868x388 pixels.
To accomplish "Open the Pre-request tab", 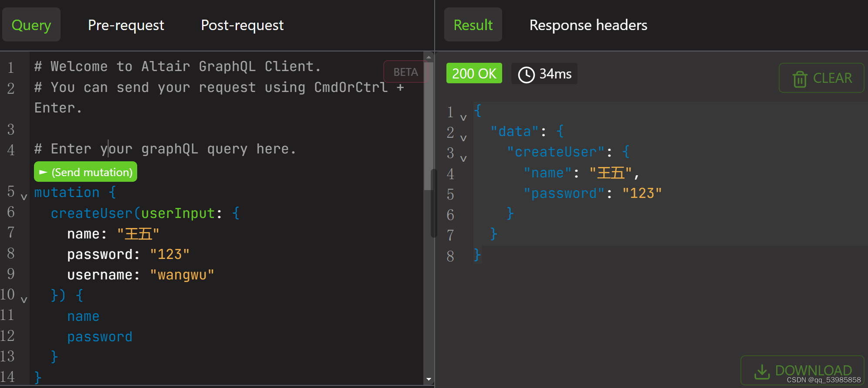I will pos(126,25).
